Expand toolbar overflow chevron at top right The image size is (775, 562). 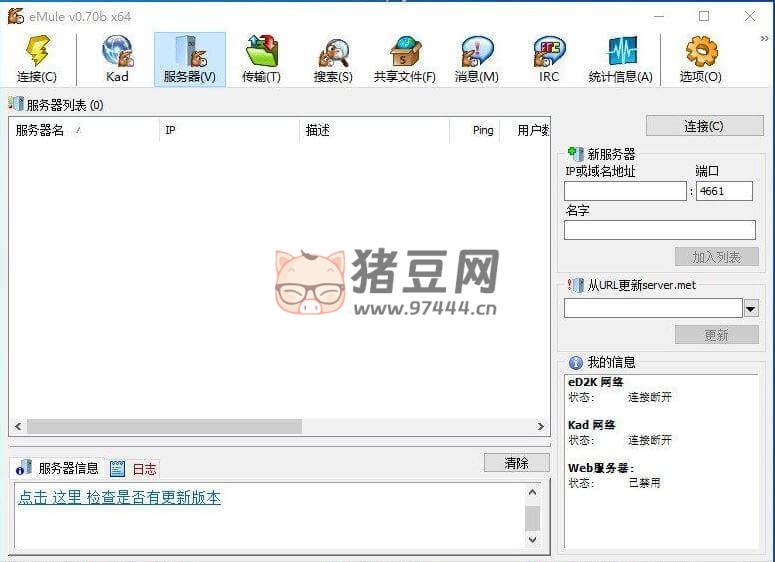click(766, 38)
